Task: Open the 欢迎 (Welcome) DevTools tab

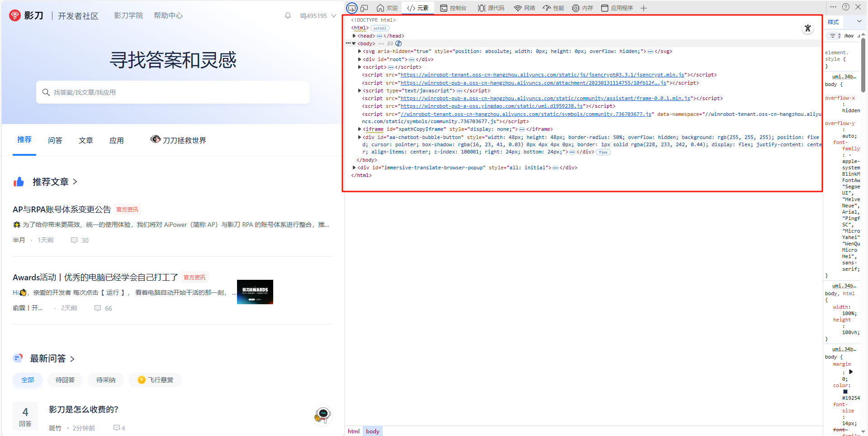Action: coord(387,8)
